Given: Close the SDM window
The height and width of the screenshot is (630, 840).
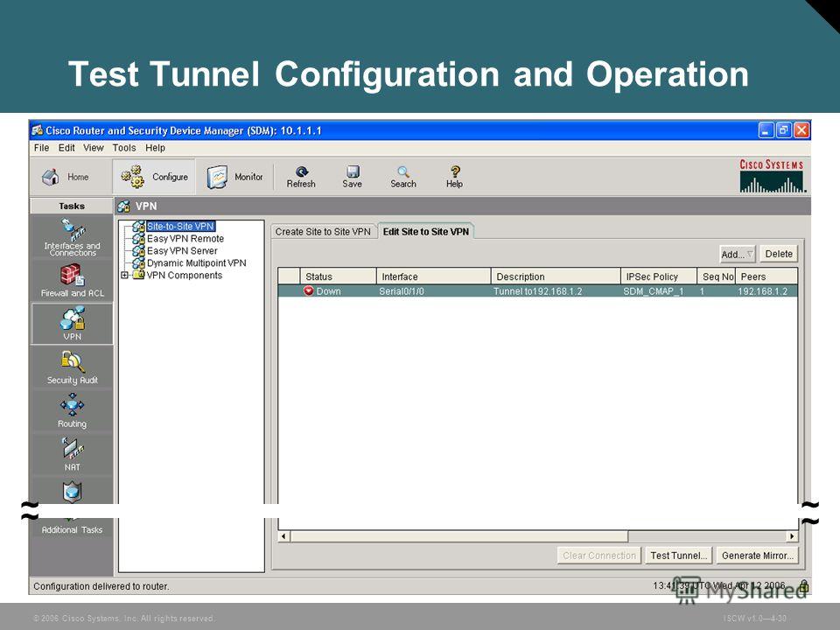Looking at the screenshot, I should tap(801, 130).
